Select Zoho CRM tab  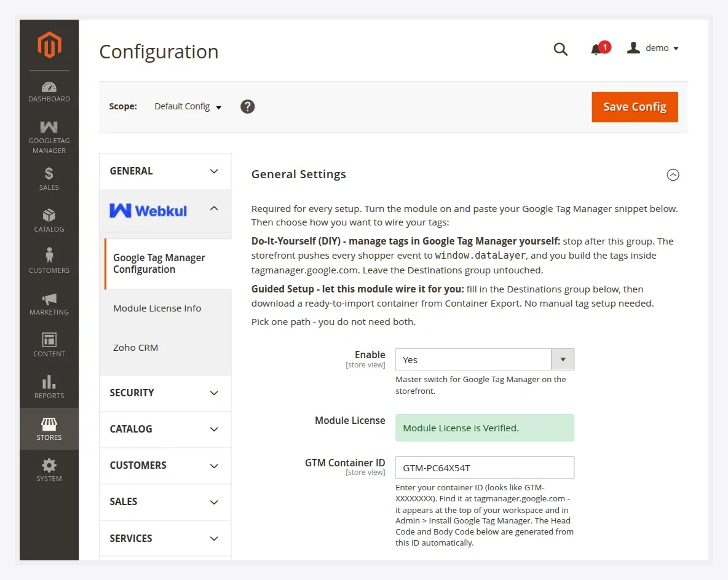click(135, 348)
